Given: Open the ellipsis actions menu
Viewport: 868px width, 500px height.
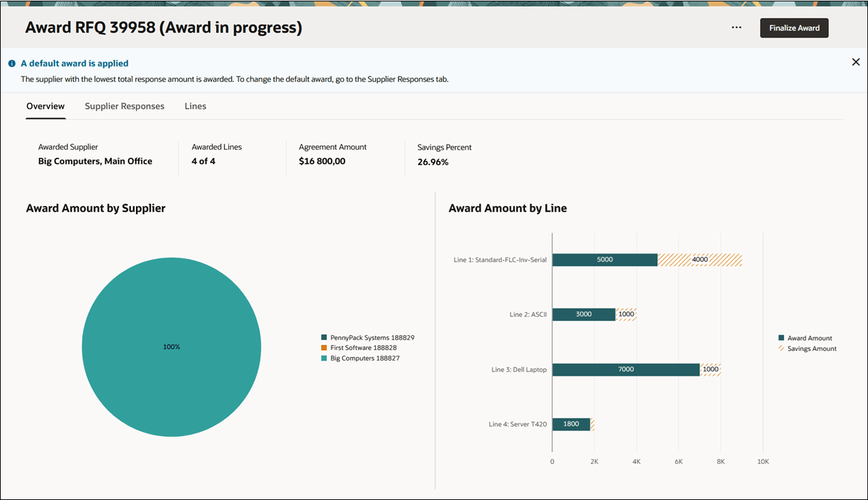Looking at the screenshot, I should coord(736,27).
